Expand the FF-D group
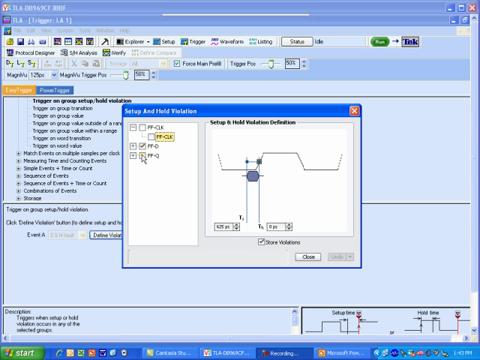This screenshot has height=360, width=480. [x=133, y=146]
